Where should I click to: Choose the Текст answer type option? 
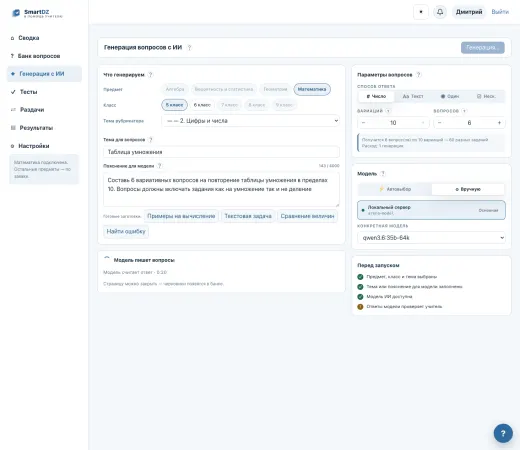pos(413,96)
